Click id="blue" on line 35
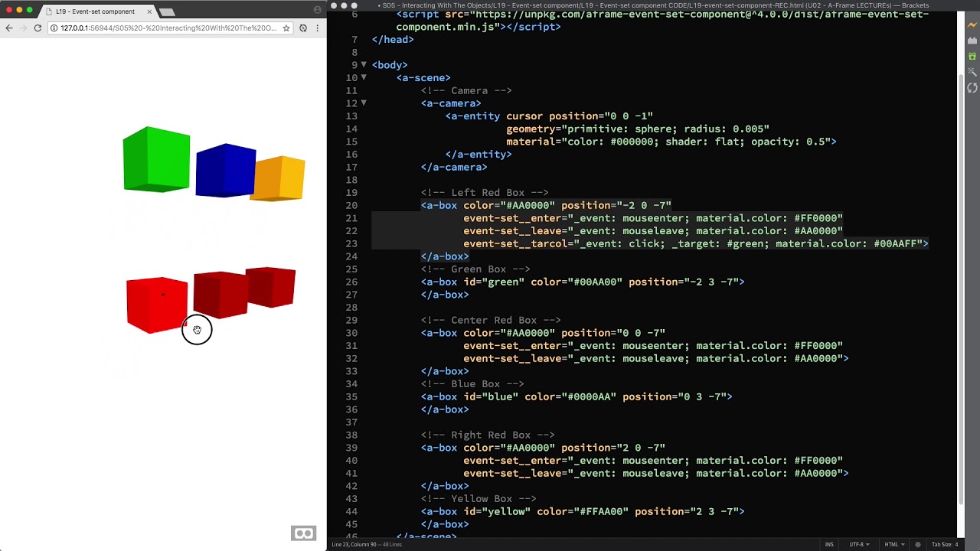The width and height of the screenshot is (980, 551). 490,396
